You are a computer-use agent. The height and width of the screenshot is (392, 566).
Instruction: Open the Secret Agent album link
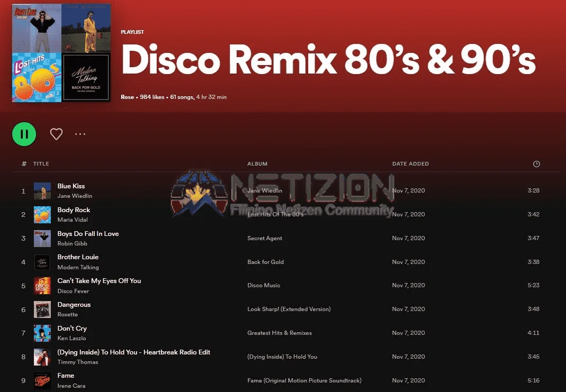pos(265,238)
